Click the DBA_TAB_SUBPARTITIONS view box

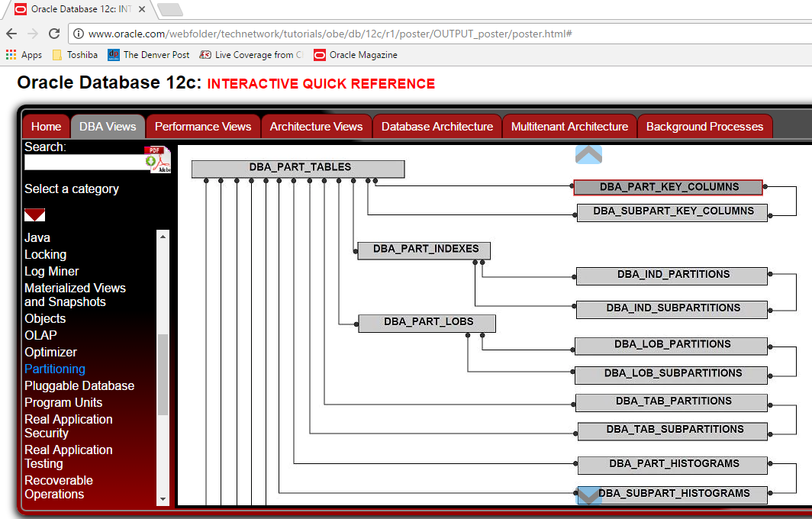(672, 431)
